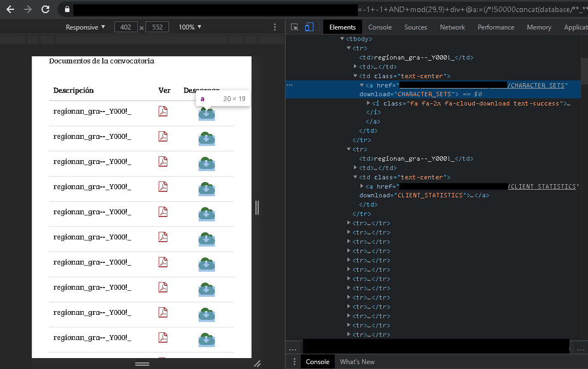Toggle the device toolbar icon
588x369 pixels.
[x=309, y=27]
